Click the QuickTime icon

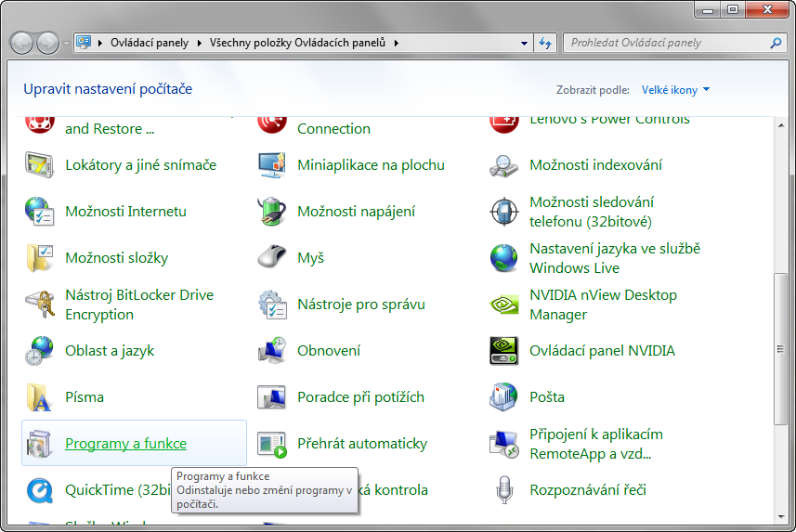(40, 490)
